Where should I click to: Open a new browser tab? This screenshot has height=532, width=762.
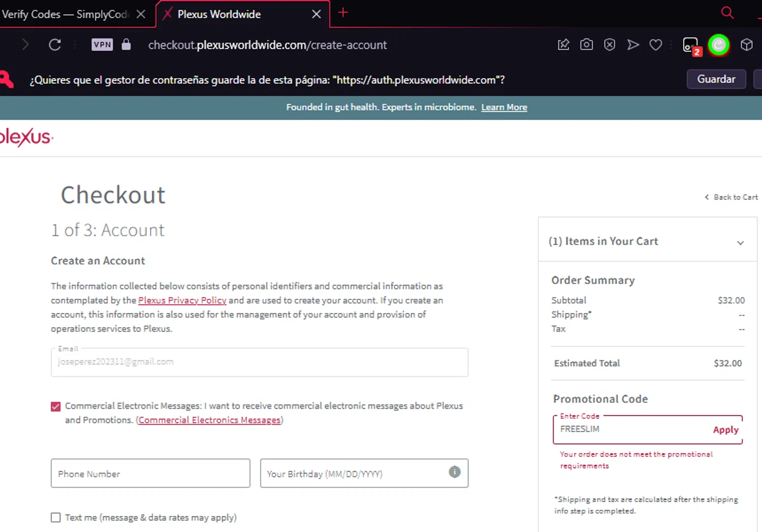tap(343, 13)
